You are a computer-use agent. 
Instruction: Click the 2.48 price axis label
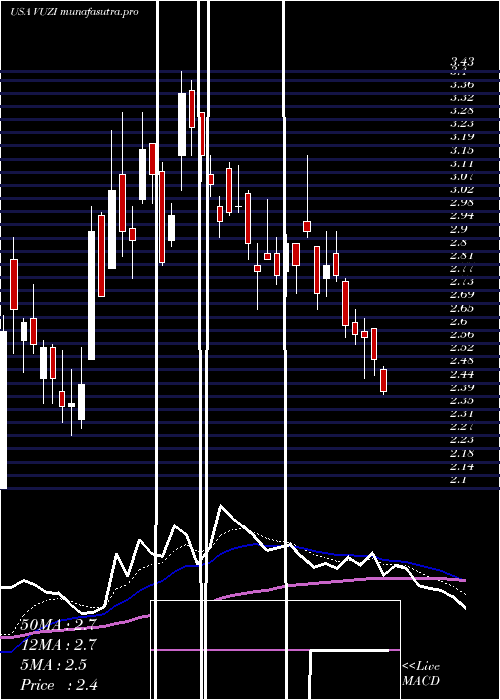point(462,361)
